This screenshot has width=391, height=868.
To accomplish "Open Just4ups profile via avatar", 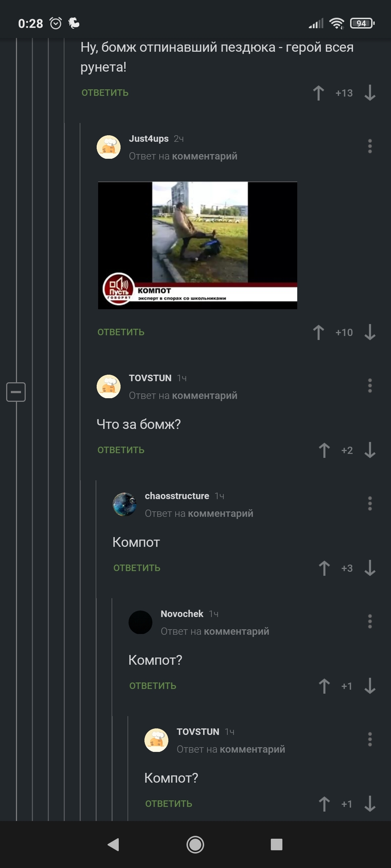I will [109, 147].
